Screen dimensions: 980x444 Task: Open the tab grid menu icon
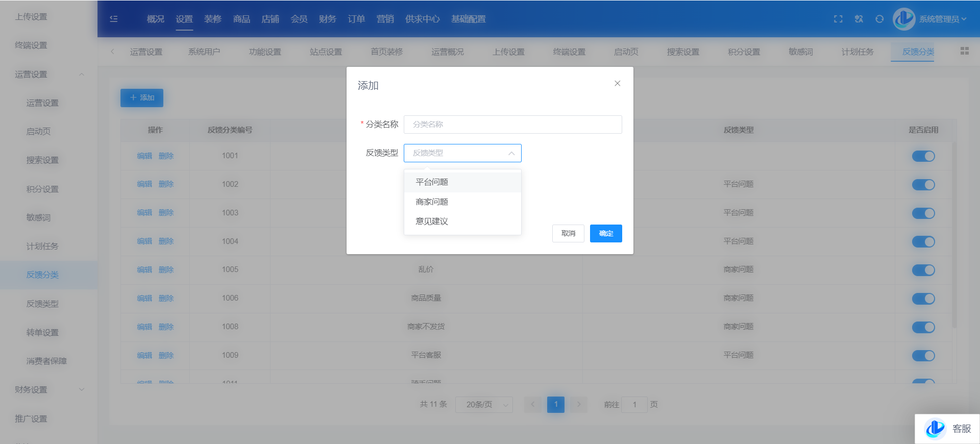(964, 51)
